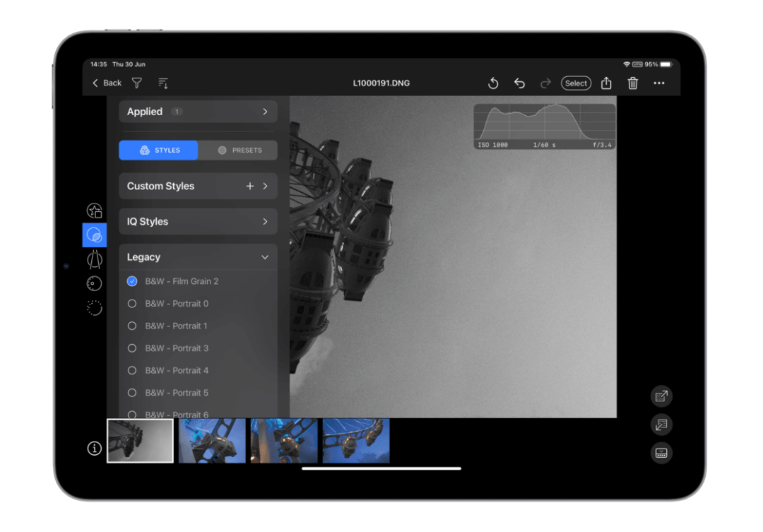Show image info with the i icon
Image resolution: width=763 pixels, height=532 pixels.
pyautogui.click(x=95, y=449)
